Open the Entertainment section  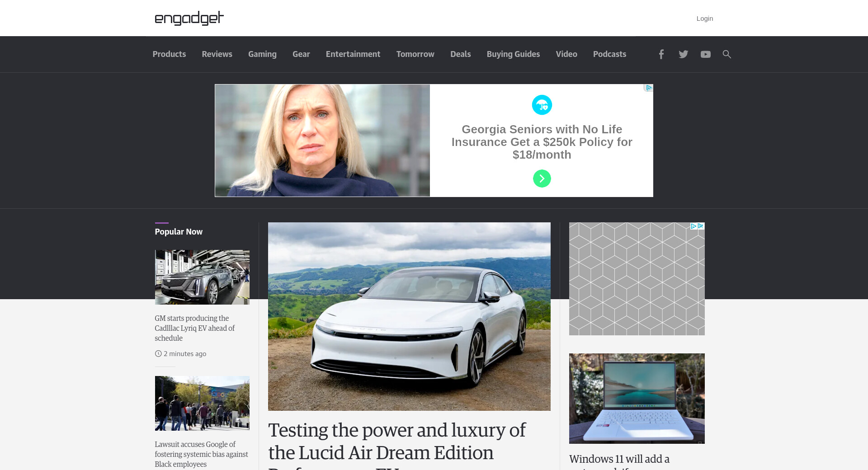353,54
